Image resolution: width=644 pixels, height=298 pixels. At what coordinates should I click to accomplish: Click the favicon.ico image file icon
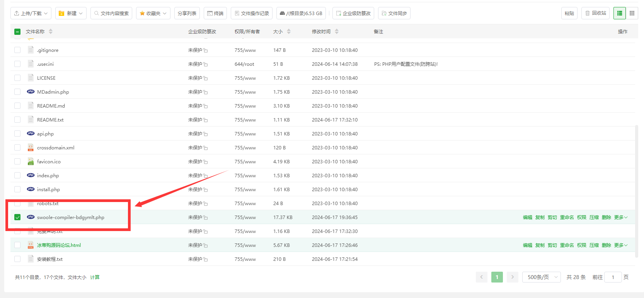pyautogui.click(x=31, y=161)
